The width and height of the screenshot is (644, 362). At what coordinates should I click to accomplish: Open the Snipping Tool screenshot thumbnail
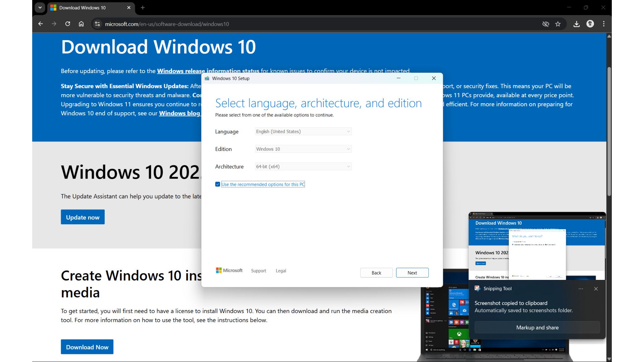[537, 246]
